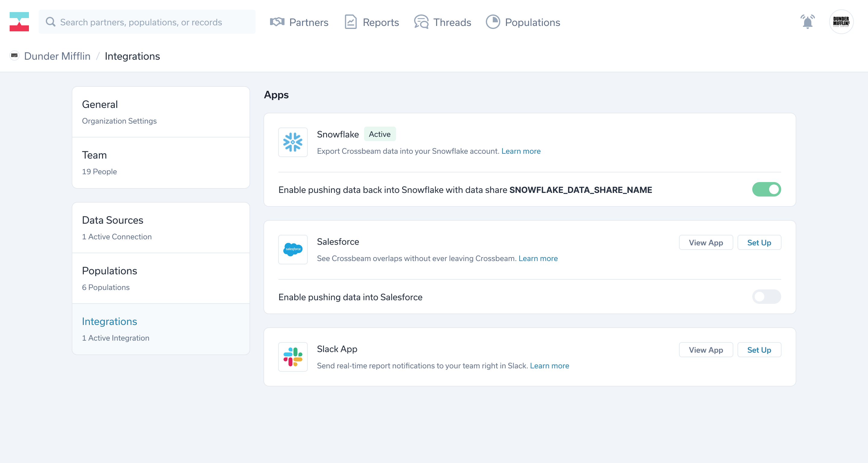Viewport: 868px width, 463px height.
Task: Open Reports from top navigation
Action: 372,22
